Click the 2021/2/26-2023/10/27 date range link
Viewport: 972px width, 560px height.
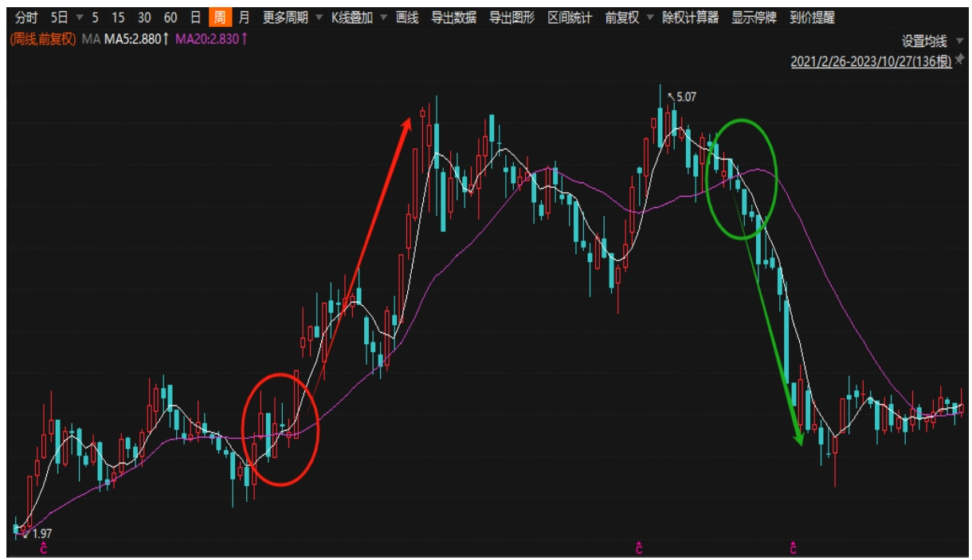click(870, 62)
